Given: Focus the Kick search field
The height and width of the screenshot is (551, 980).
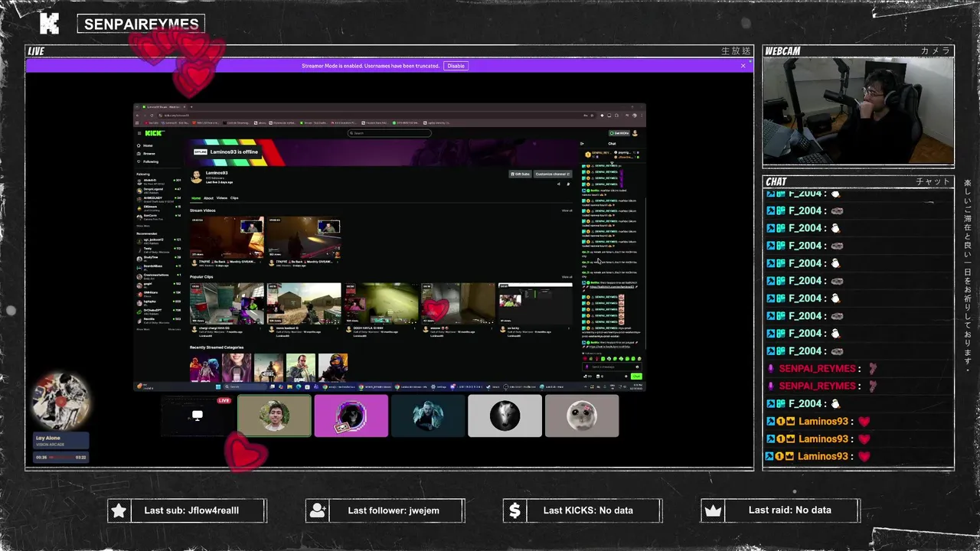Looking at the screenshot, I should [x=389, y=133].
